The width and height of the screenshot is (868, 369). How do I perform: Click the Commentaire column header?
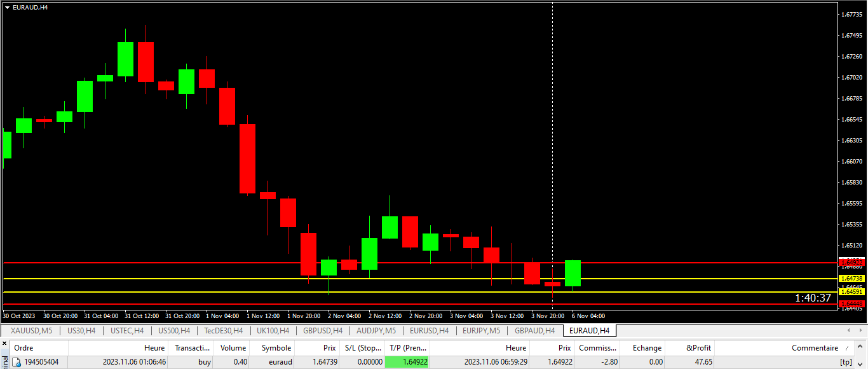pos(815,348)
